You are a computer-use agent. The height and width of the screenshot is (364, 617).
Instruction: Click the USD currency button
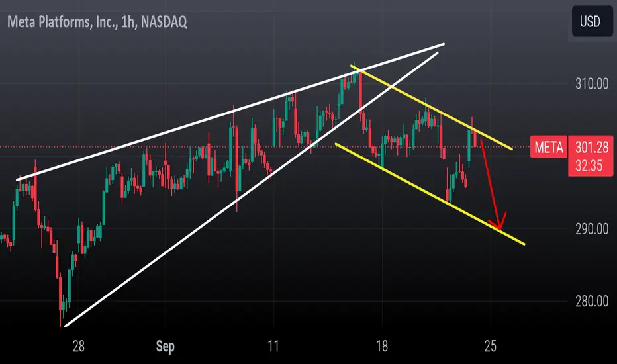point(593,21)
